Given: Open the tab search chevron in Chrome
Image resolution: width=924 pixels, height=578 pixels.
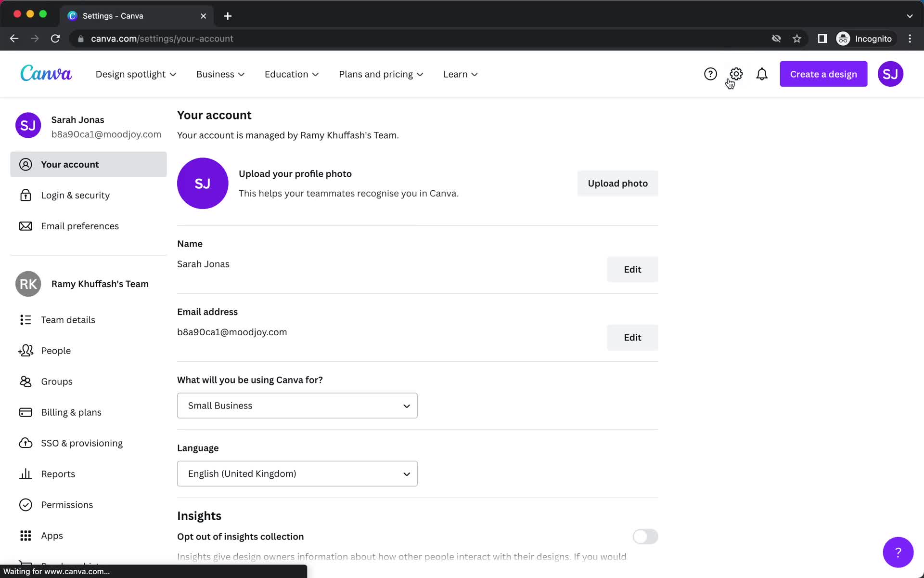Looking at the screenshot, I should (910, 16).
